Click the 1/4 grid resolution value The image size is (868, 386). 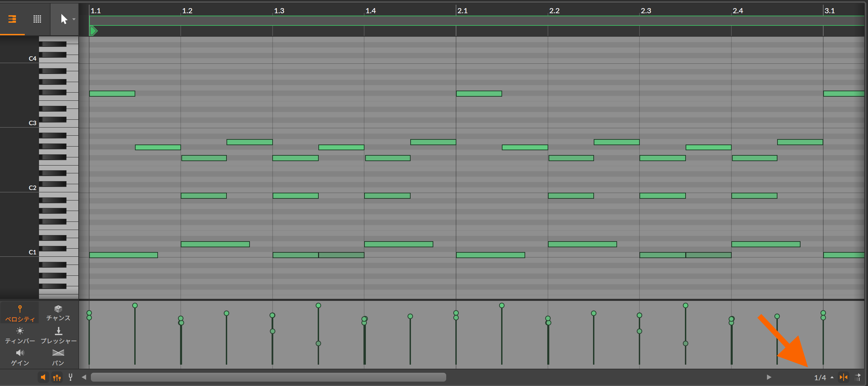[820, 378]
